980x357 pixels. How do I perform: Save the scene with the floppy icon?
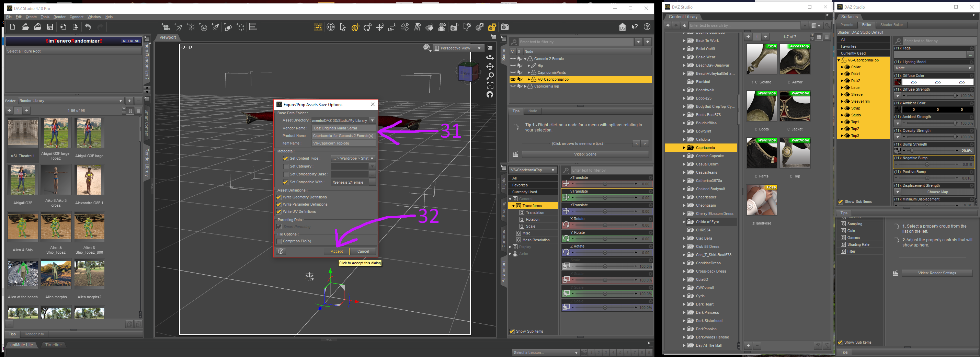pos(50,27)
